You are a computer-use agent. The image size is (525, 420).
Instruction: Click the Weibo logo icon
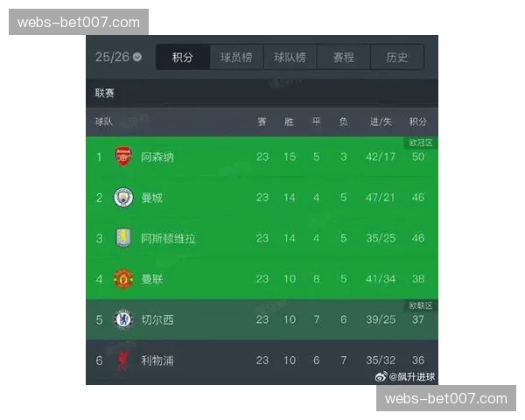pos(381,376)
